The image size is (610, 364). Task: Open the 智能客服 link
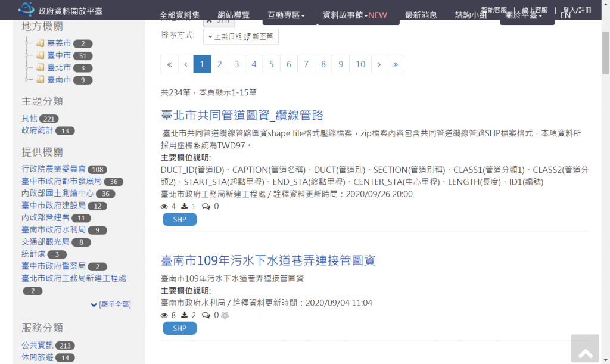pos(494,10)
